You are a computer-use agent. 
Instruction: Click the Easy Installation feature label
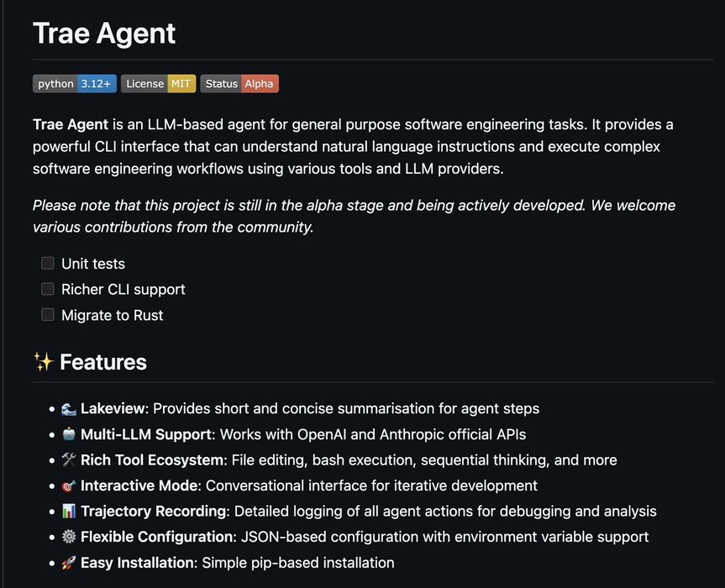[137, 563]
